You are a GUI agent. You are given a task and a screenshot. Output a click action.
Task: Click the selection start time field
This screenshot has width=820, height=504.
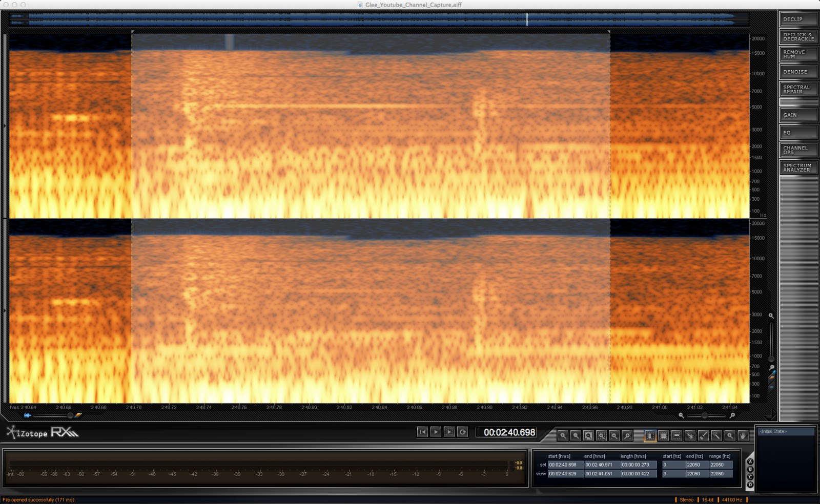pos(565,465)
